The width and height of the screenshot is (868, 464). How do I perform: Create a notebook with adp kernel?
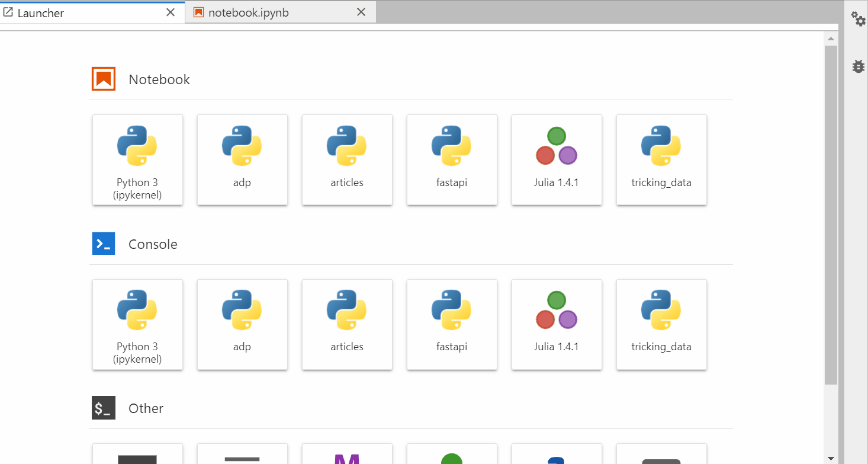tap(242, 160)
